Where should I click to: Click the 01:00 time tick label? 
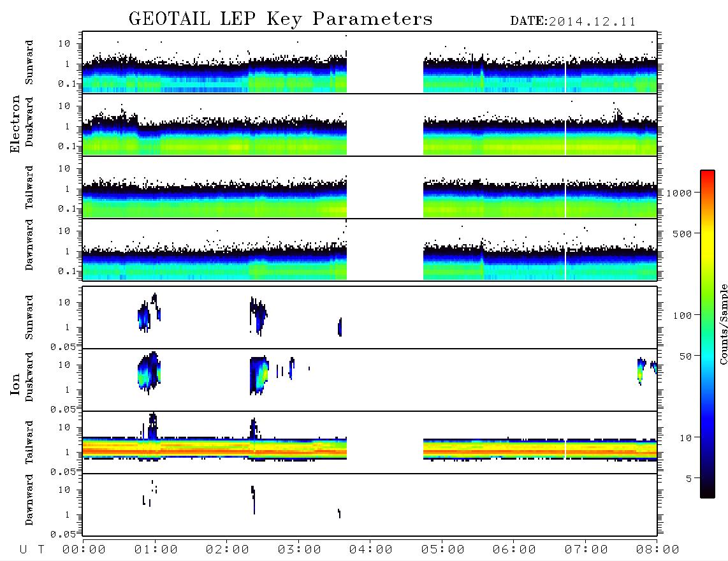point(156,550)
